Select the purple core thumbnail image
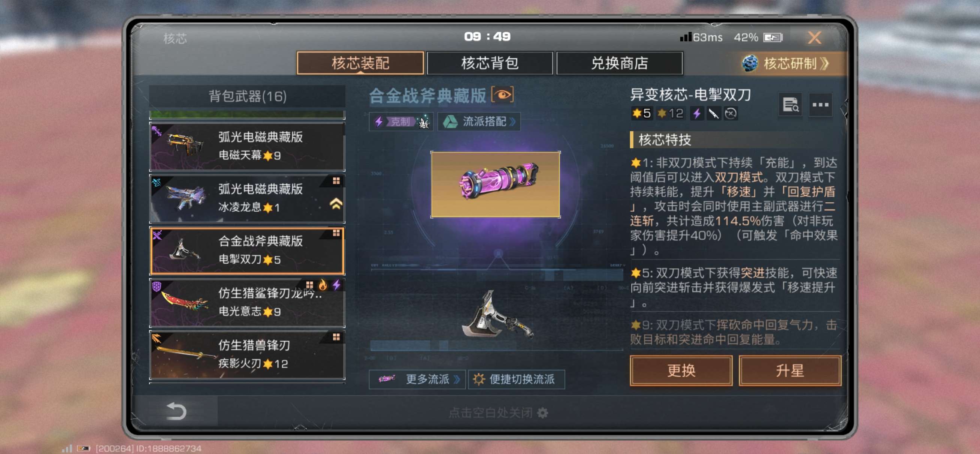 (x=495, y=185)
